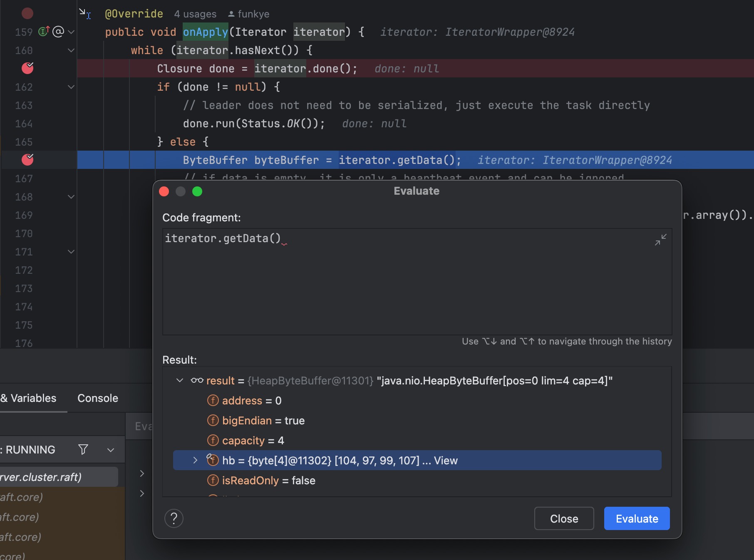Click the filter frames funnel icon
This screenshot has height=560, width=754.
83,449
